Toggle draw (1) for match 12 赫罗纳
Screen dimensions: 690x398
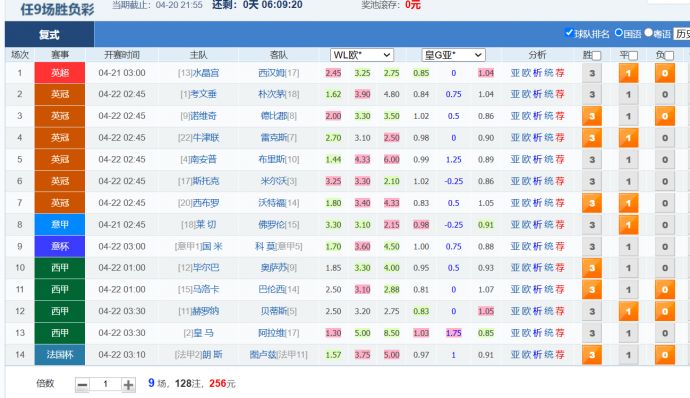coord(628,311)
